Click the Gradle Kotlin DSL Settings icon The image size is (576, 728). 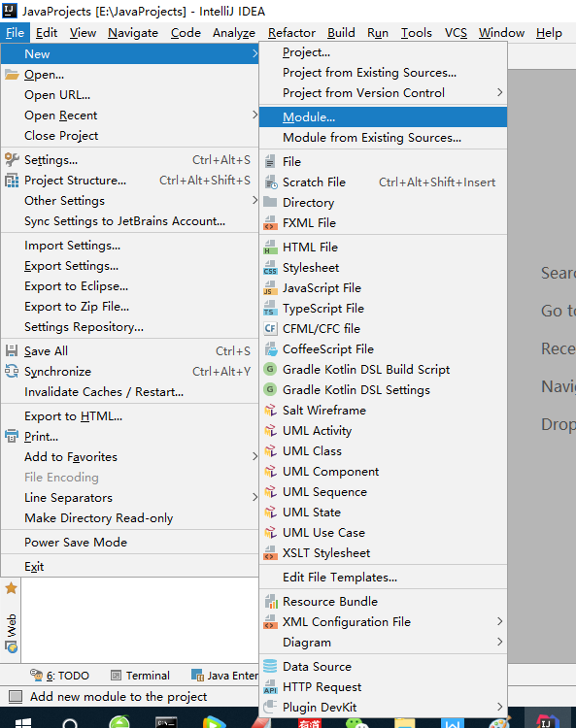(270, 389)
